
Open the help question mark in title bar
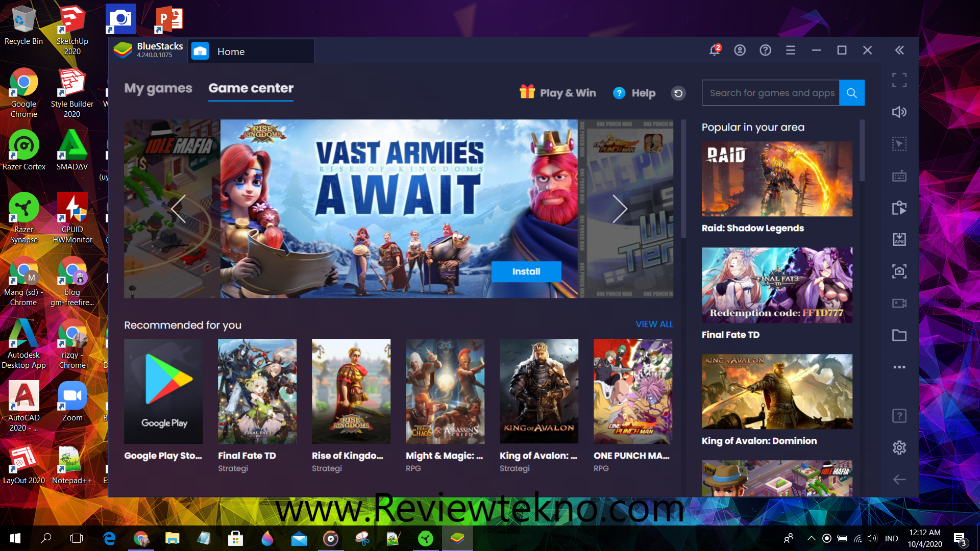pyautogui.click(x=765, y=50)
